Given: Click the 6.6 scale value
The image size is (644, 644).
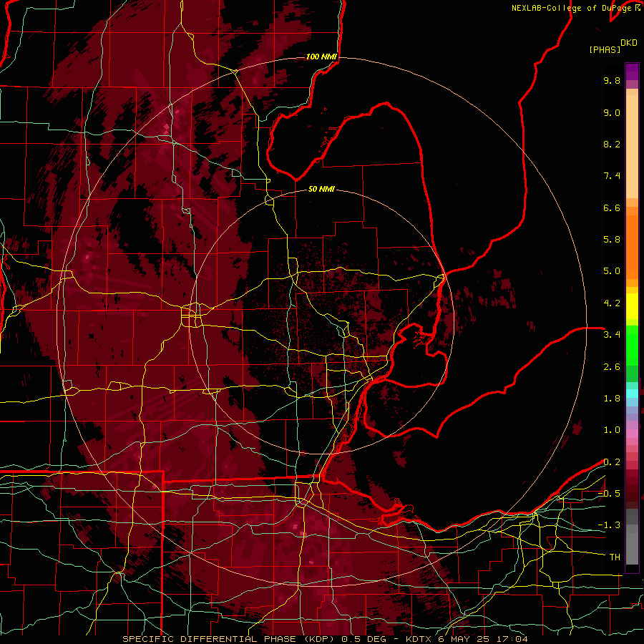Looking at the screenshot, I should point(612,208).
